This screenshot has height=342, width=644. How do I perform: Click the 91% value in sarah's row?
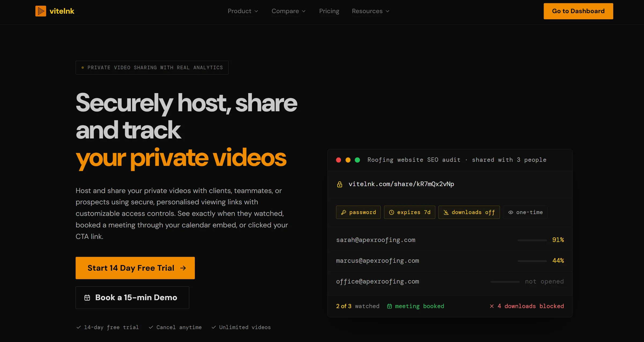(x=558, y=240)
